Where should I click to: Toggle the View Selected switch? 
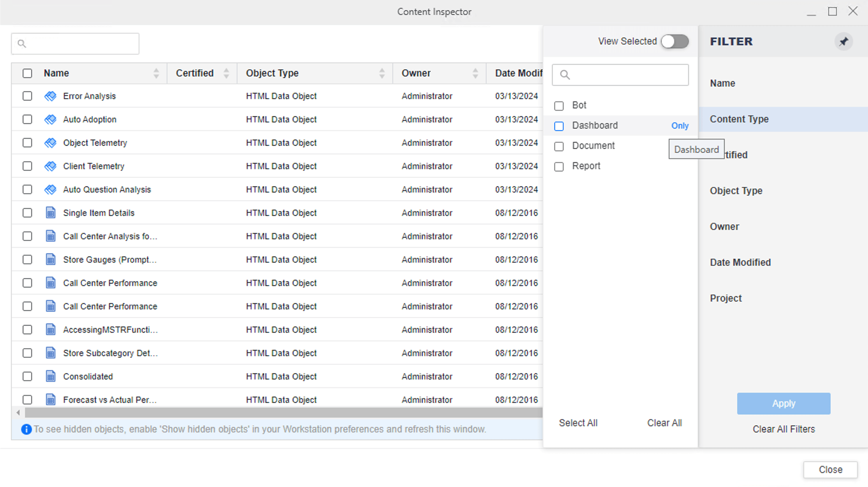(675, 42)
